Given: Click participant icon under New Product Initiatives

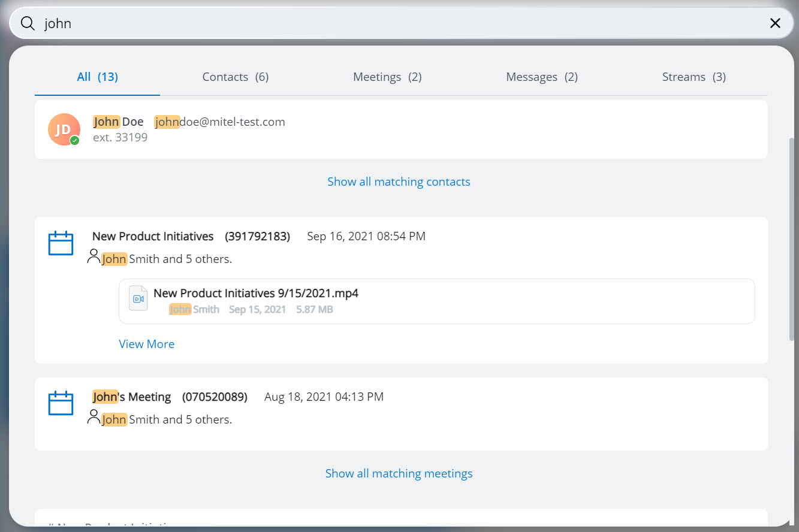Looking at the screenshot, I should tap(94, 257).
